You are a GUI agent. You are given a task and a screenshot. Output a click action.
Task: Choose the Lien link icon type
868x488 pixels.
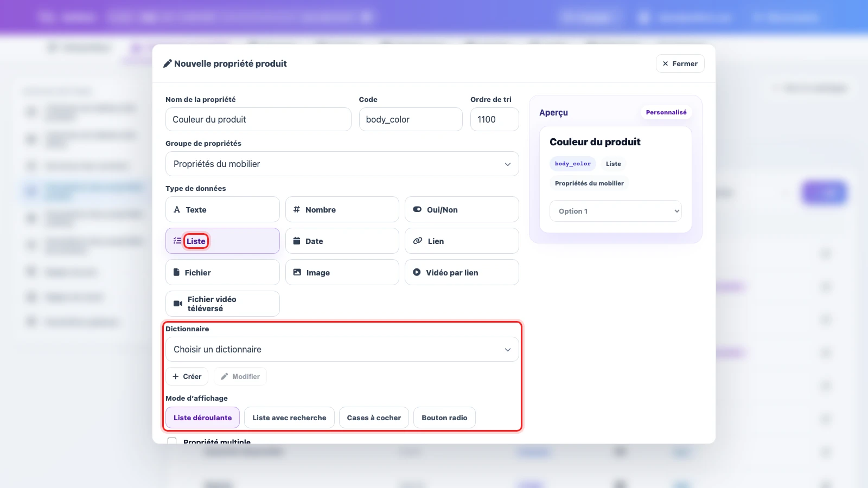pyautogui.click(x=417, y=241)
